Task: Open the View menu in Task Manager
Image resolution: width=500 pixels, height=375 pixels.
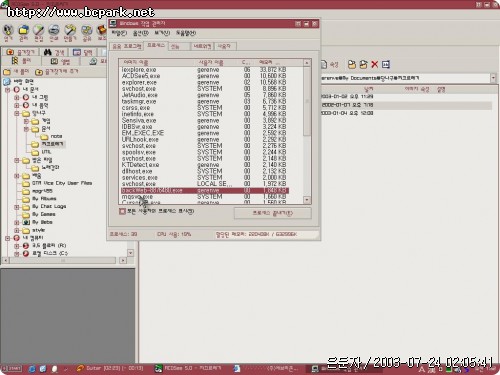Action: [162, 33]
